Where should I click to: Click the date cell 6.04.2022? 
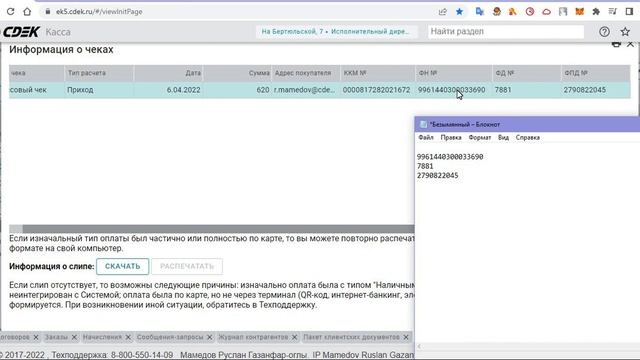(183, 90)
